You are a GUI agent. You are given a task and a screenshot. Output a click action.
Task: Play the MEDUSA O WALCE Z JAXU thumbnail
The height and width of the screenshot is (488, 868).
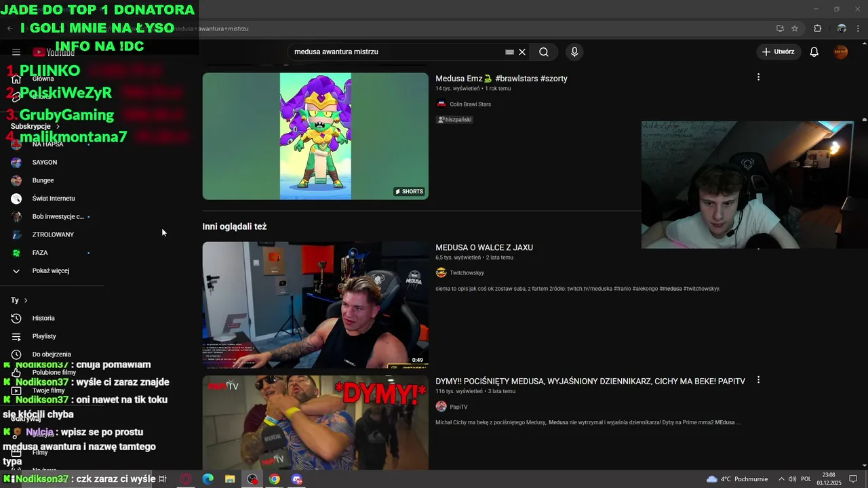click(315, 305)
